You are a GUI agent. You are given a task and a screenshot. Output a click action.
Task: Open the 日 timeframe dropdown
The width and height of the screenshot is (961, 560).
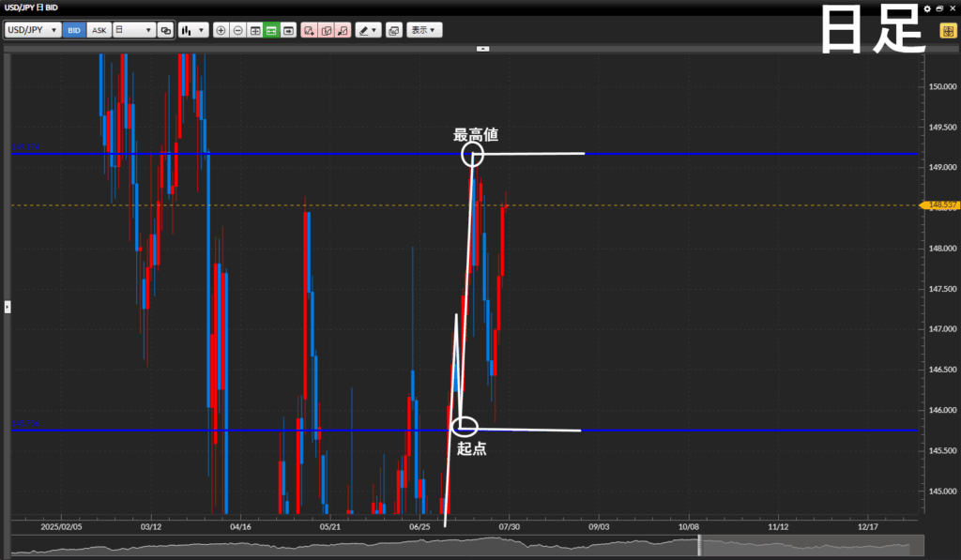point(133,30)
